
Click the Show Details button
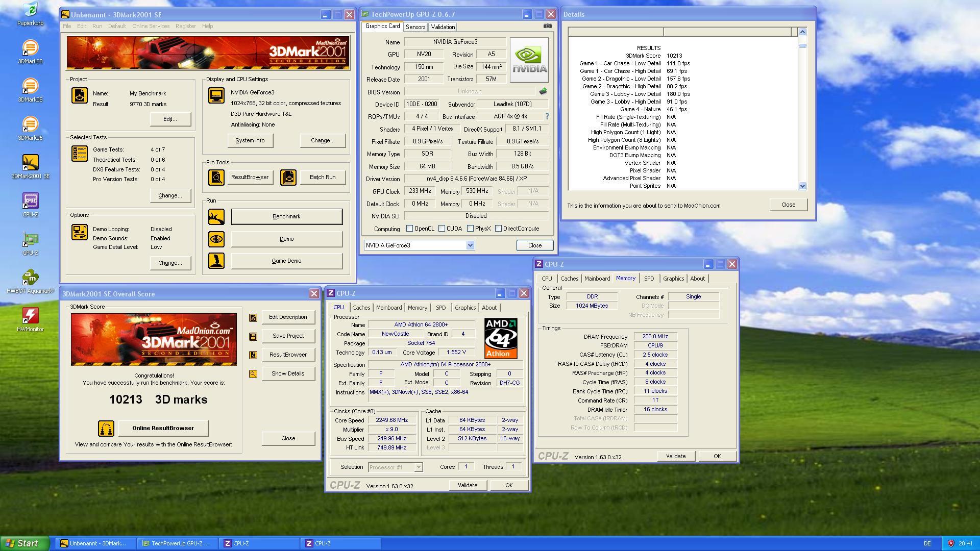[288, 374]
